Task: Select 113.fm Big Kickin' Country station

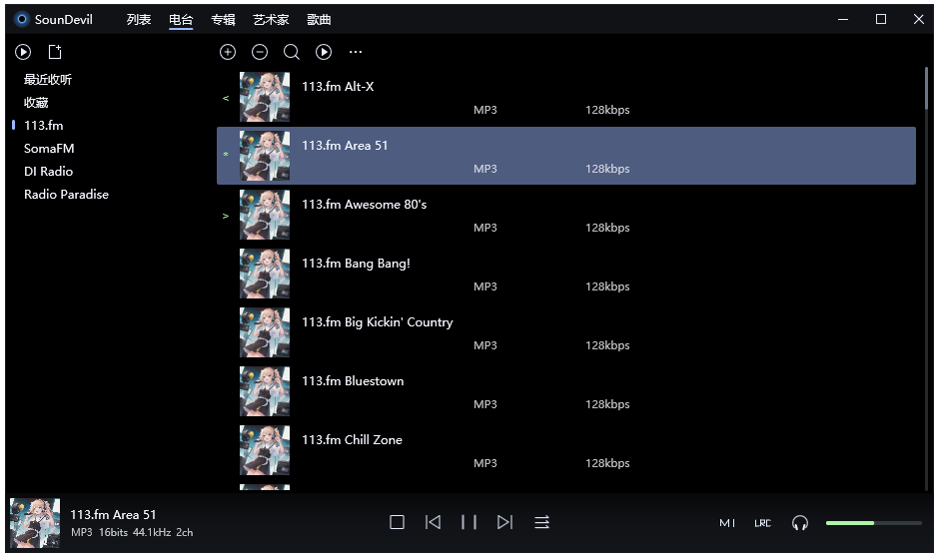Action: point(566,332)
